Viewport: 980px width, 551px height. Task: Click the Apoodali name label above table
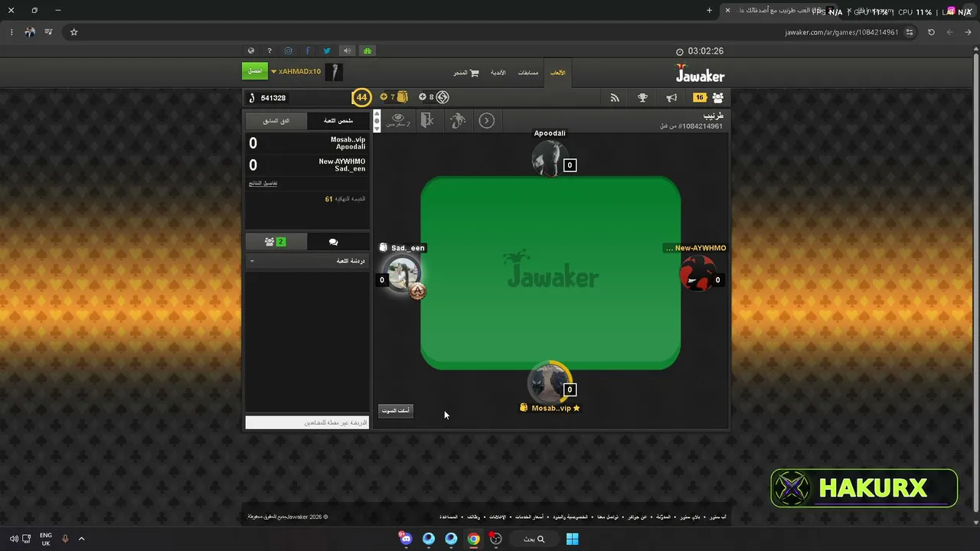(550, 133)
